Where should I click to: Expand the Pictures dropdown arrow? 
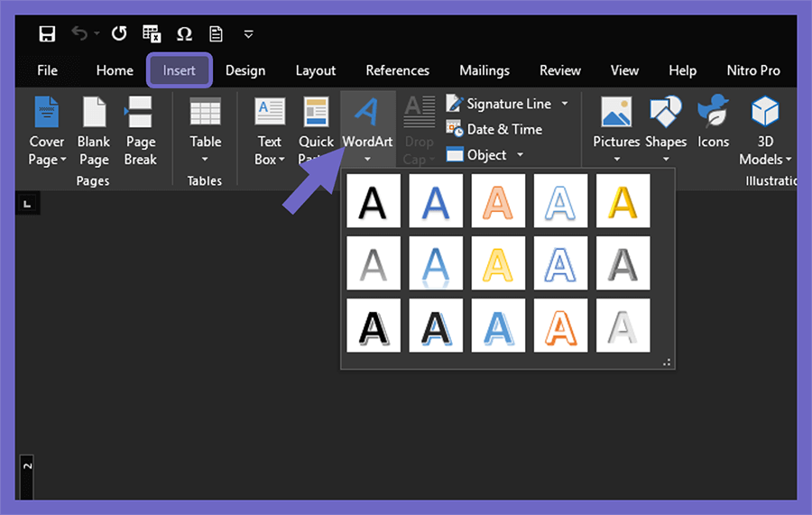pos(617,159)
